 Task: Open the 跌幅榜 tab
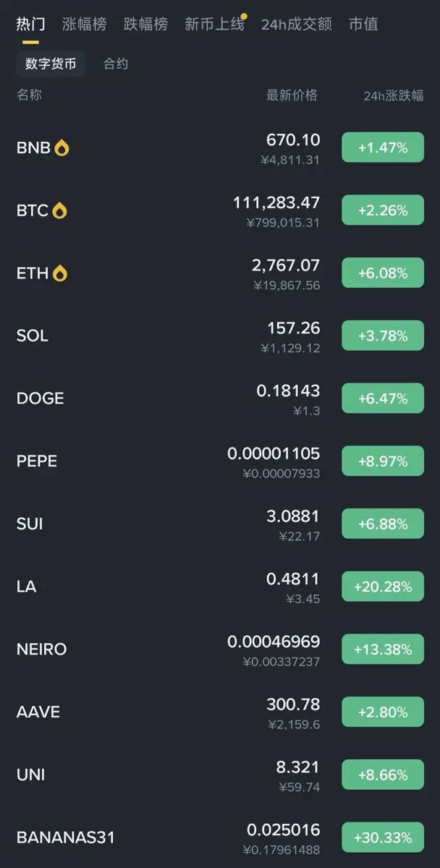click(145, 24)
